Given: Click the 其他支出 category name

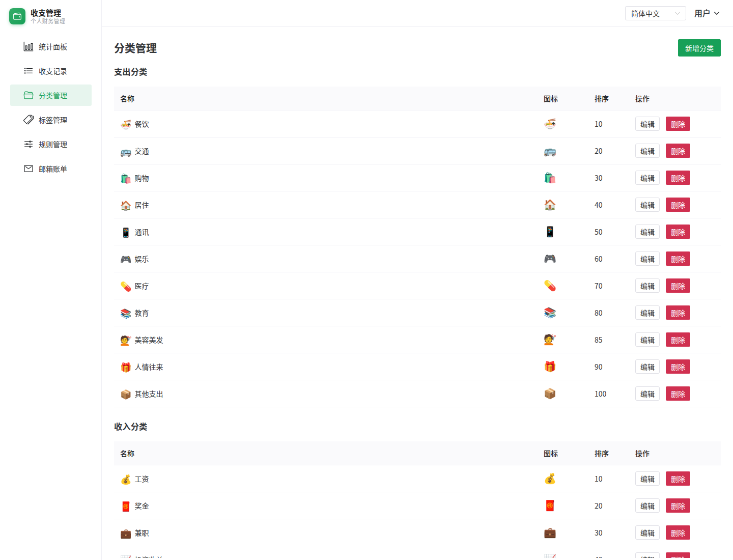Looking at the screenshot, I should (149, 394).
